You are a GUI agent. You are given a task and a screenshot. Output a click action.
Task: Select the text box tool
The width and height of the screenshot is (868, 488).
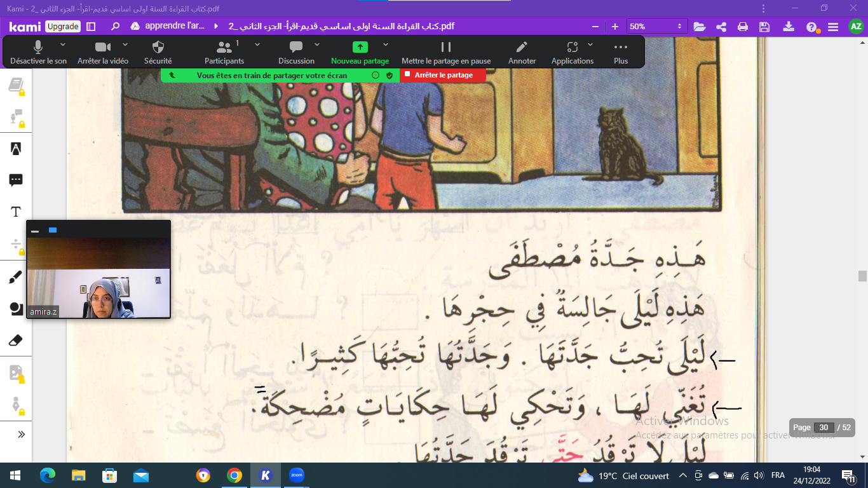(x=16, y=212)
